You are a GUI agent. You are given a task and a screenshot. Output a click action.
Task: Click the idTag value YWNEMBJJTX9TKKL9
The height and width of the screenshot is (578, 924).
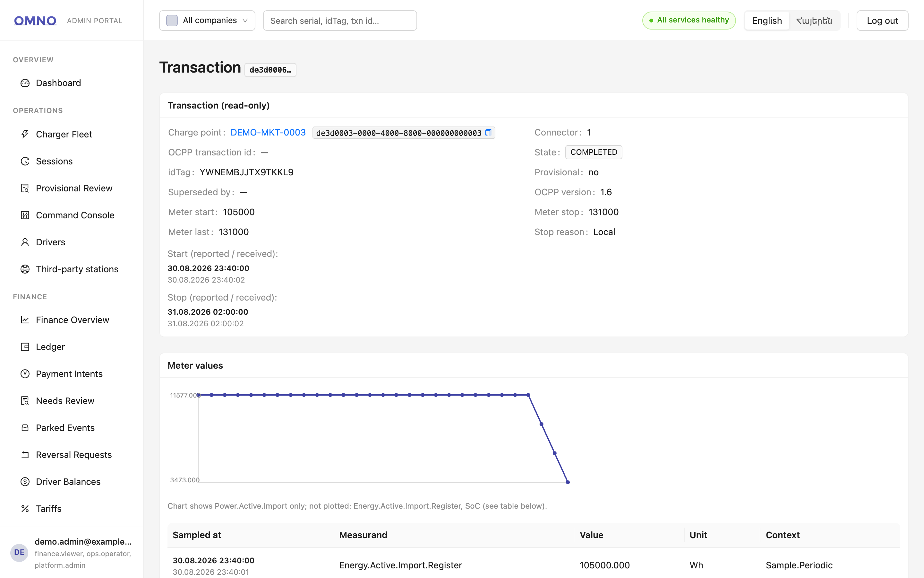coord(247,172)
